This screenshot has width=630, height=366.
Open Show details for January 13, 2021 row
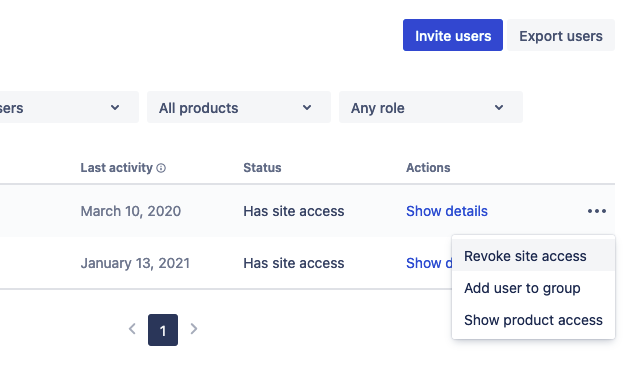(429, 263)
